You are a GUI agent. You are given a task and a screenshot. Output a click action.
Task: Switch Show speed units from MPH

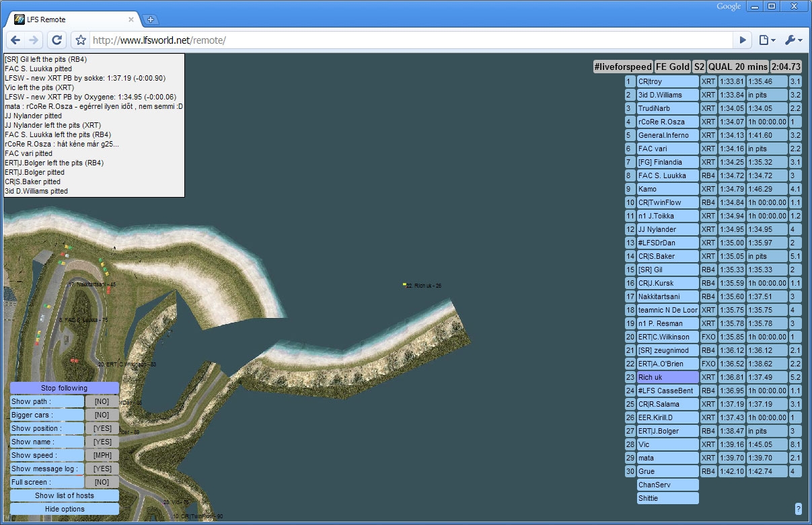pos(102,455)
